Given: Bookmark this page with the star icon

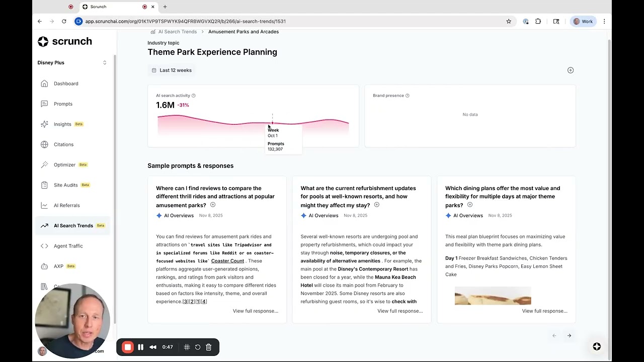Looking at the screenshot, I should tap(509, 21).
